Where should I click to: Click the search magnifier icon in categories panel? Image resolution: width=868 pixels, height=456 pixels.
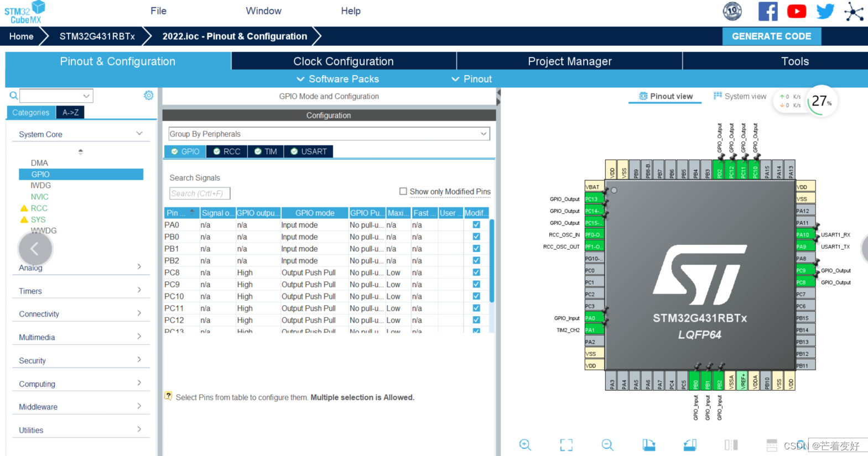tap(14, 96)
